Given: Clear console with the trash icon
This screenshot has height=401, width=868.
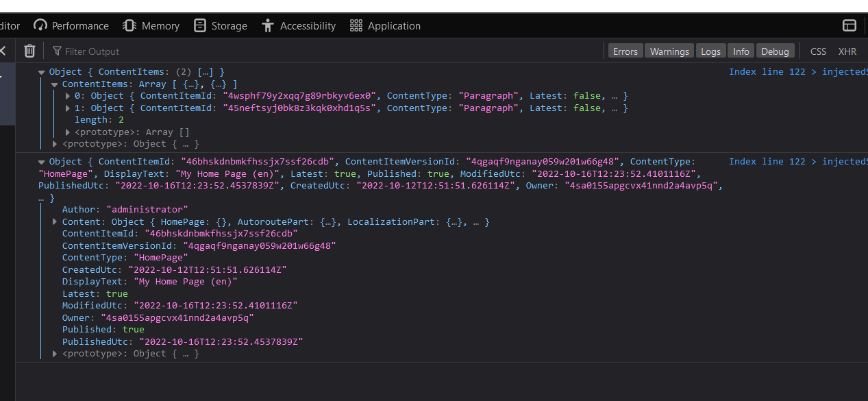Looking at the screenshot, I should pos(29,51).
